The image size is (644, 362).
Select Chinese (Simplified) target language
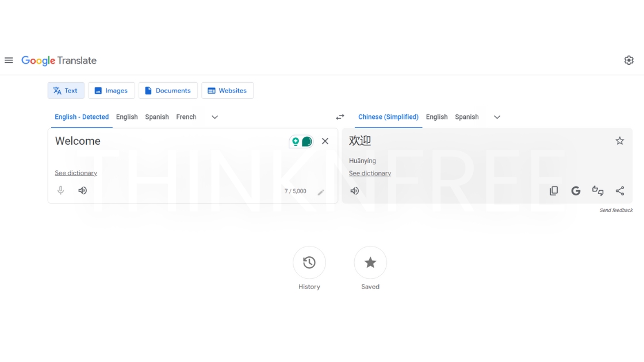click(388, 117)
